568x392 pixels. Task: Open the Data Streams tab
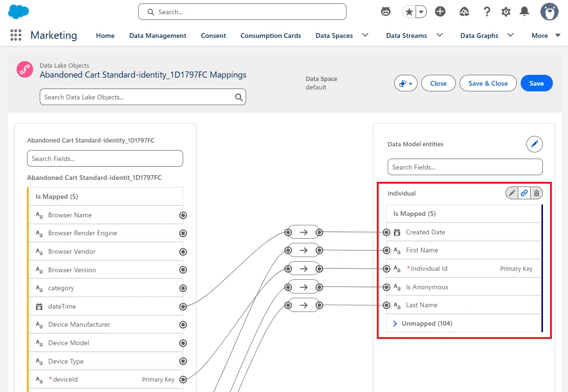coord(407,36)
